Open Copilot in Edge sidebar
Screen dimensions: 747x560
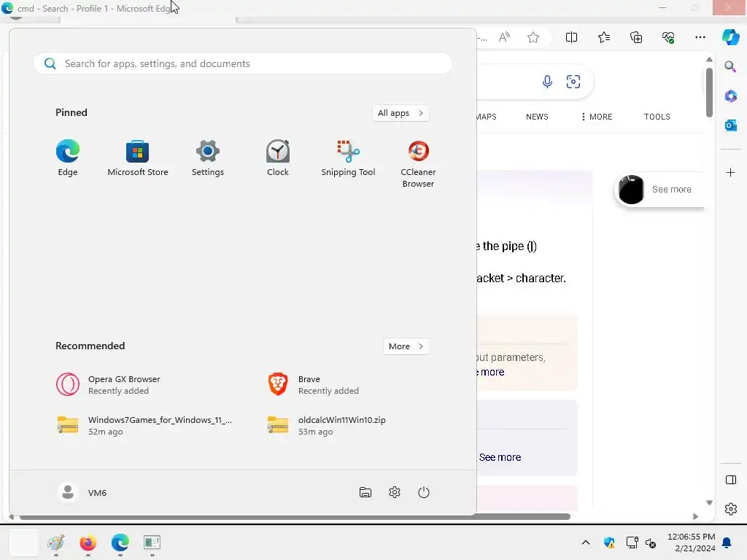(730, 37)
